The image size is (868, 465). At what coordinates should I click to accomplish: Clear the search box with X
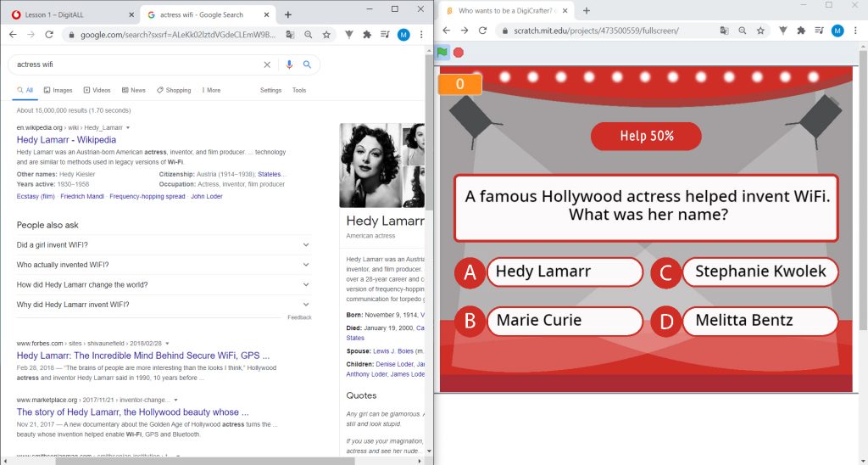pyautogui.click(x=267, y=64)
